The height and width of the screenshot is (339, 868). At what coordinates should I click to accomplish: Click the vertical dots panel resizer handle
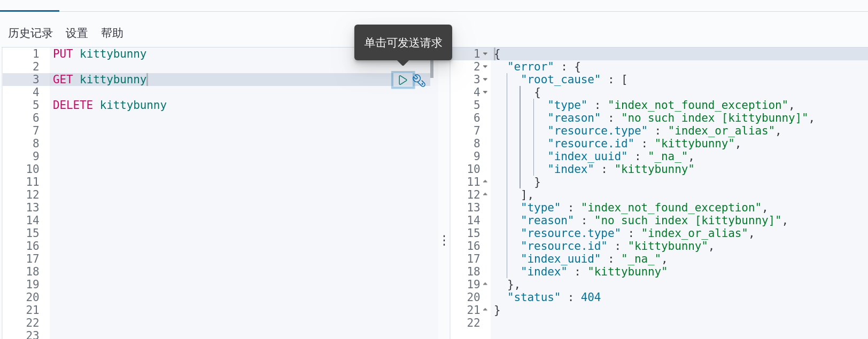point(444,241)
